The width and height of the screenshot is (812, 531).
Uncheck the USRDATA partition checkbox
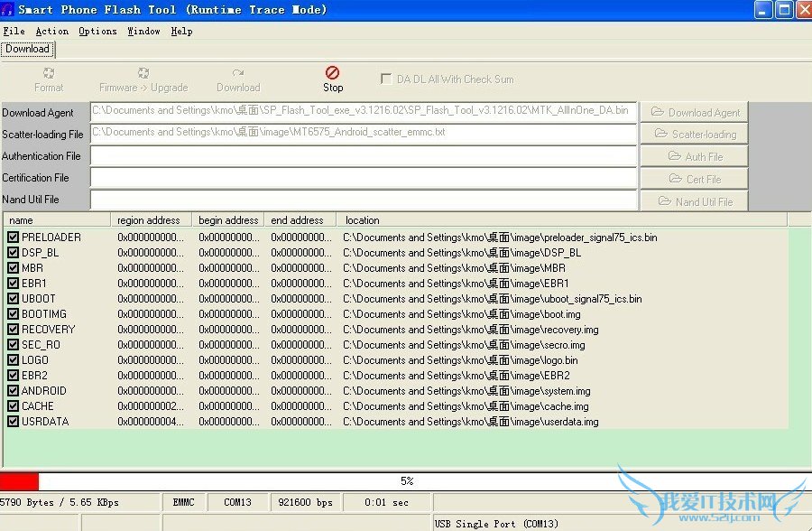coord(14,422)
